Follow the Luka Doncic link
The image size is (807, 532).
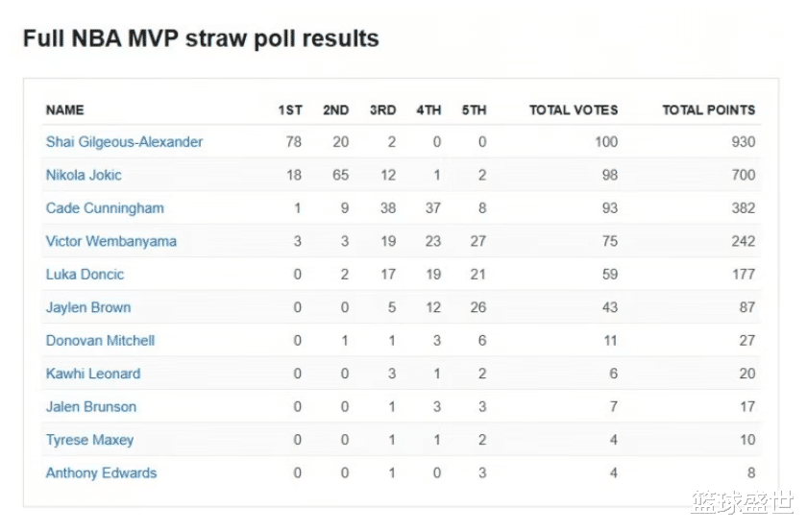pos(86,275)
